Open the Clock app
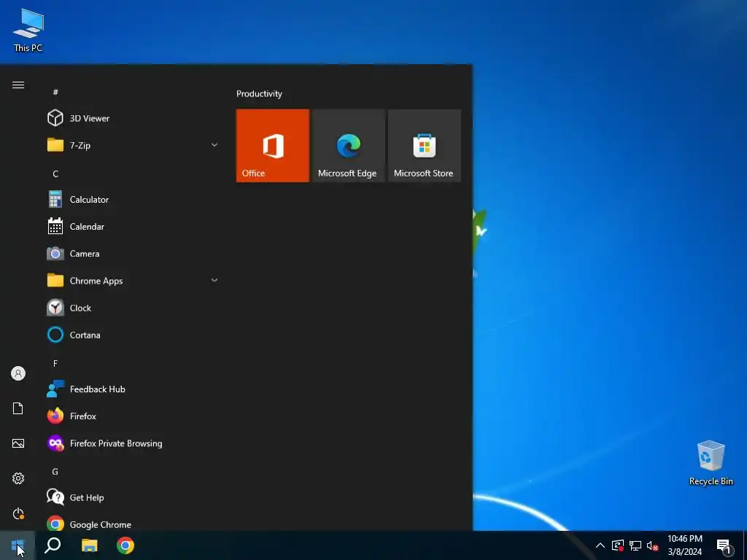Image resolution: width=747 pixels, height=560 pixels. (131, 308)
